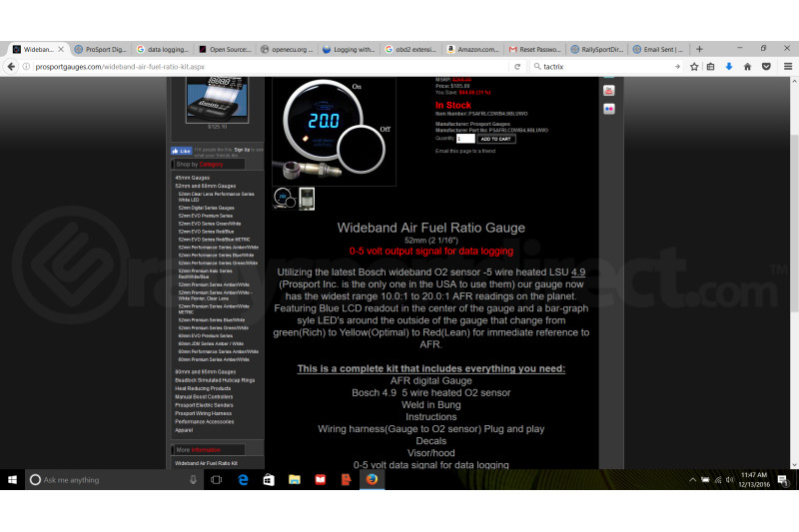Open the Windows Store taskbar icon
Viewport: 799px width, 532px height.
coord(269,479)
